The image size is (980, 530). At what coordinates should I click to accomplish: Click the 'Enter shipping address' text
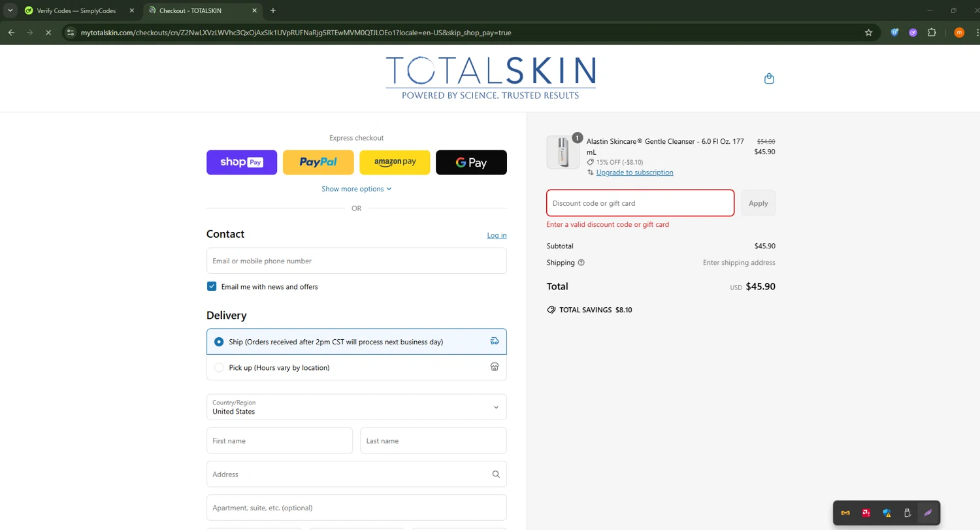739,263
